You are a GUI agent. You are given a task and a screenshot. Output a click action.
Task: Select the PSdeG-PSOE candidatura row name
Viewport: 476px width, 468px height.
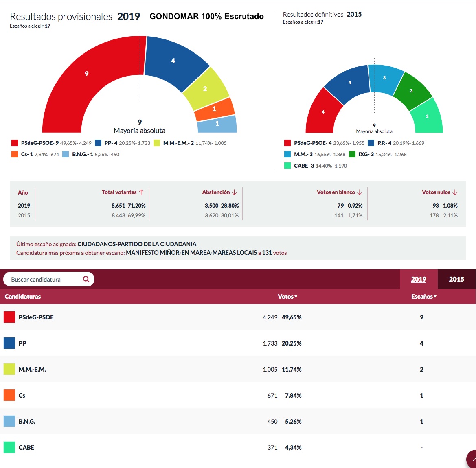36,317
